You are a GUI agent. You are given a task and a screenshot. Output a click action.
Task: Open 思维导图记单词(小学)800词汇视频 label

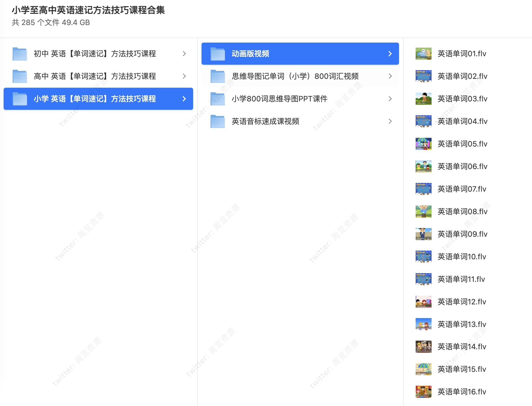[295, 76]
